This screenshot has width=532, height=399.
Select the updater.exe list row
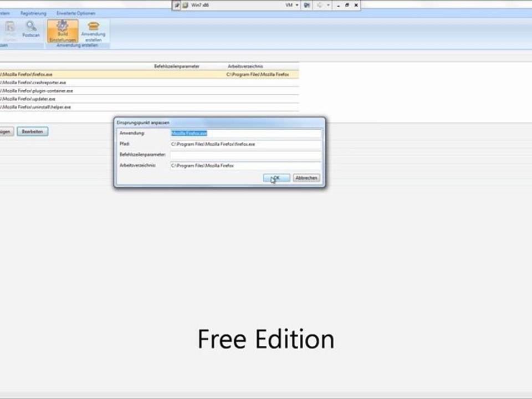tap(149, 99)
